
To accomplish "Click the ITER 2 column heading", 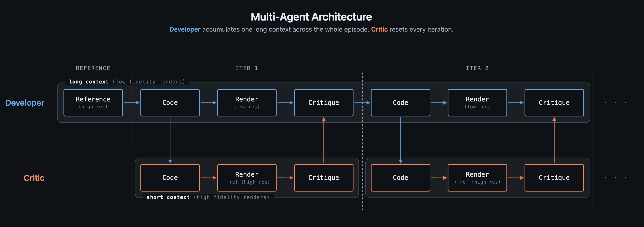I will click(477, 68).
